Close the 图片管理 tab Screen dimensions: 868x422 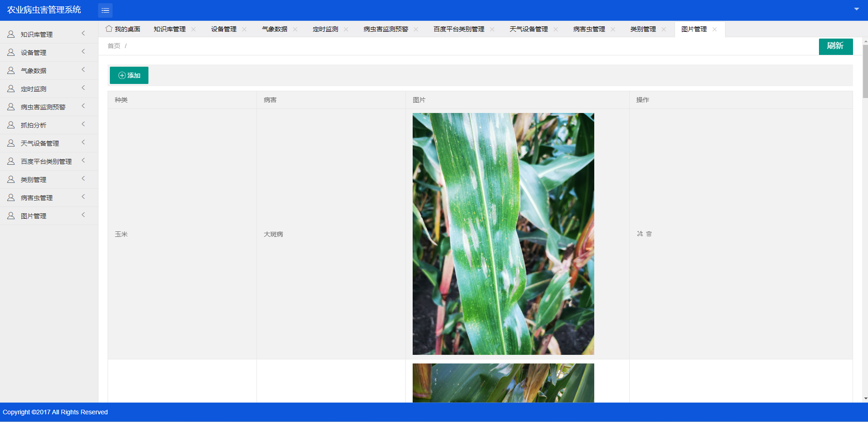715,29
